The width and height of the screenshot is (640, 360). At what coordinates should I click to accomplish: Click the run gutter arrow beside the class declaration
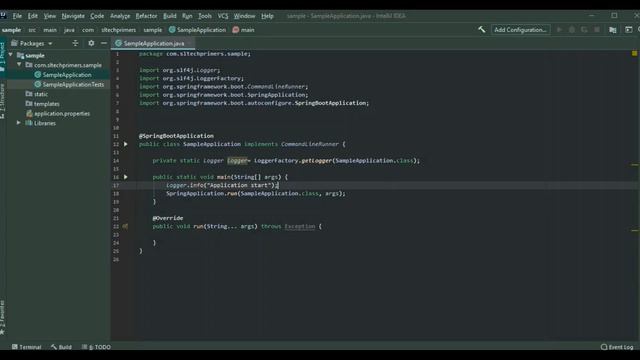(126, 144)
